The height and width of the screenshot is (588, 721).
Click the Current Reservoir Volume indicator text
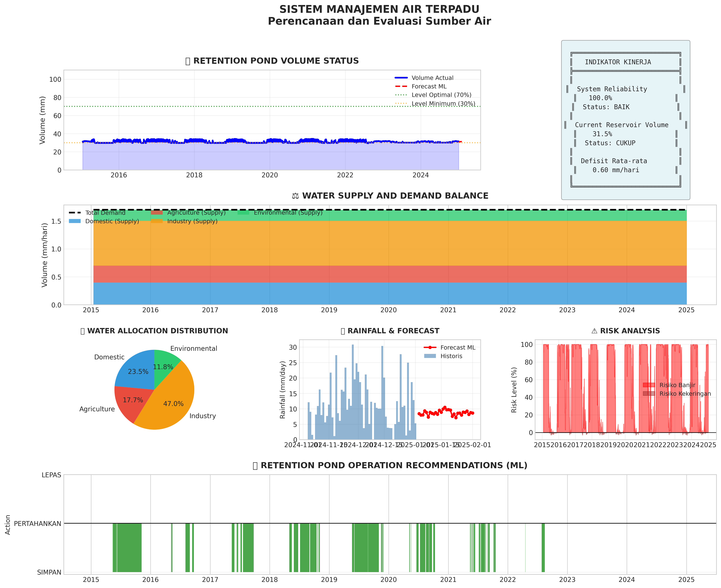pos(621,125)
